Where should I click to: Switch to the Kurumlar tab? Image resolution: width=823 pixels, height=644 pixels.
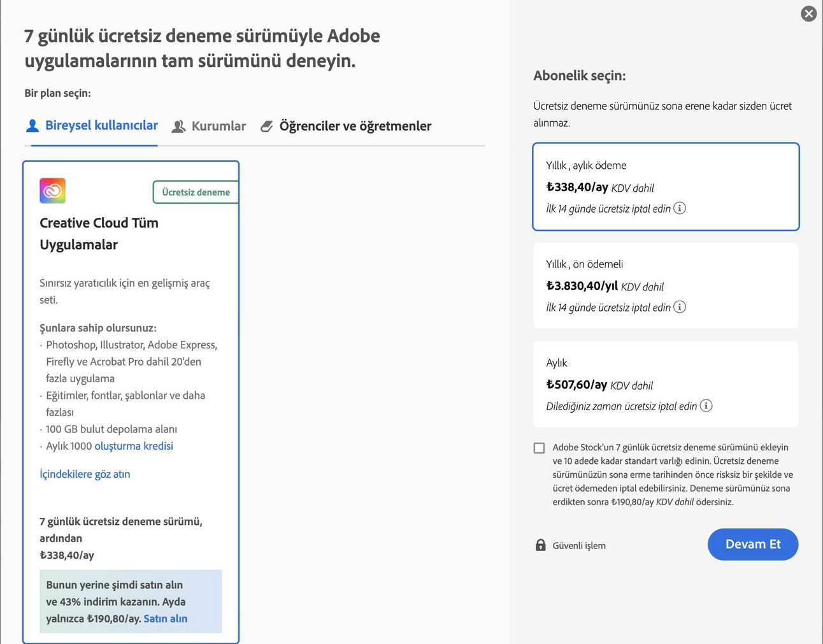click(209, 126)
